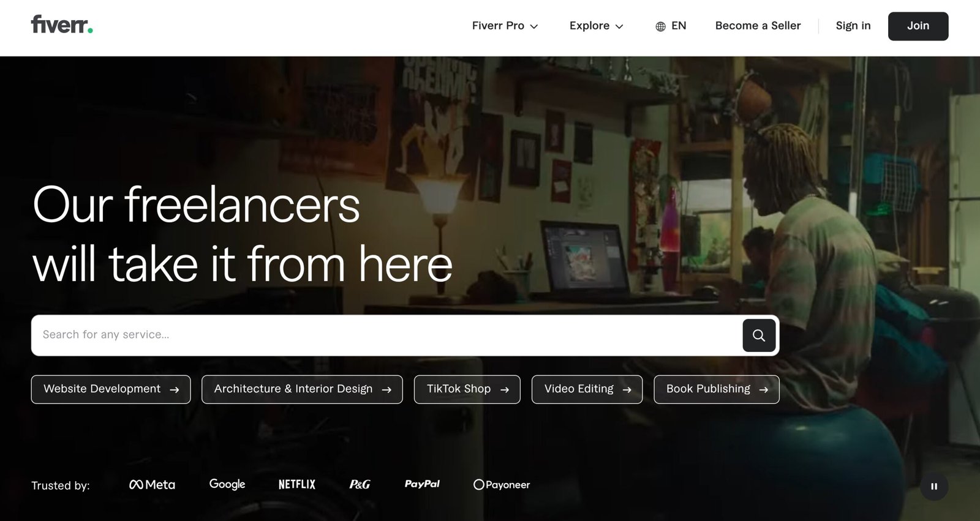Click the "Trusted by:" label
The image size is (980, 521).
pyautogui.click(x=61, y=485)
